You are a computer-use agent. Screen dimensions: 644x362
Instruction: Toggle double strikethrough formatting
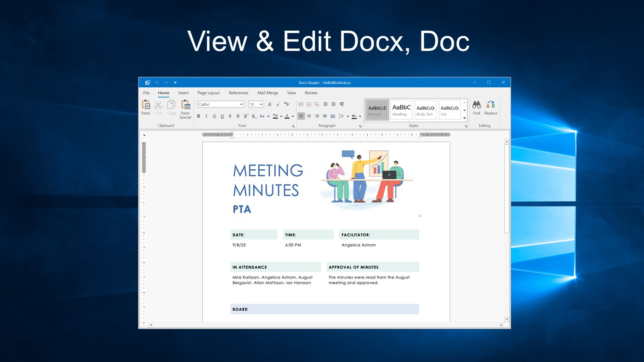point(238,116)
